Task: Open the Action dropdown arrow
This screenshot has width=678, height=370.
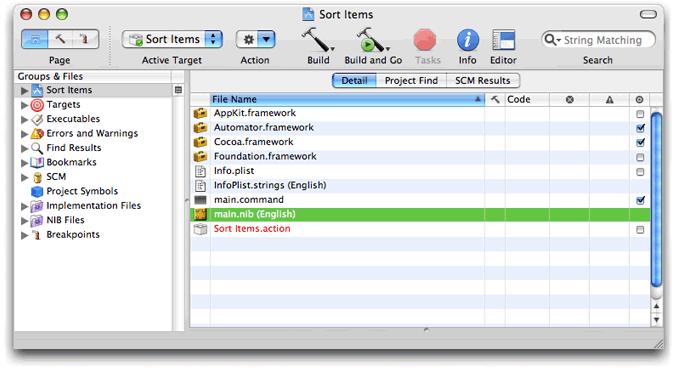Action: [266, 40]
